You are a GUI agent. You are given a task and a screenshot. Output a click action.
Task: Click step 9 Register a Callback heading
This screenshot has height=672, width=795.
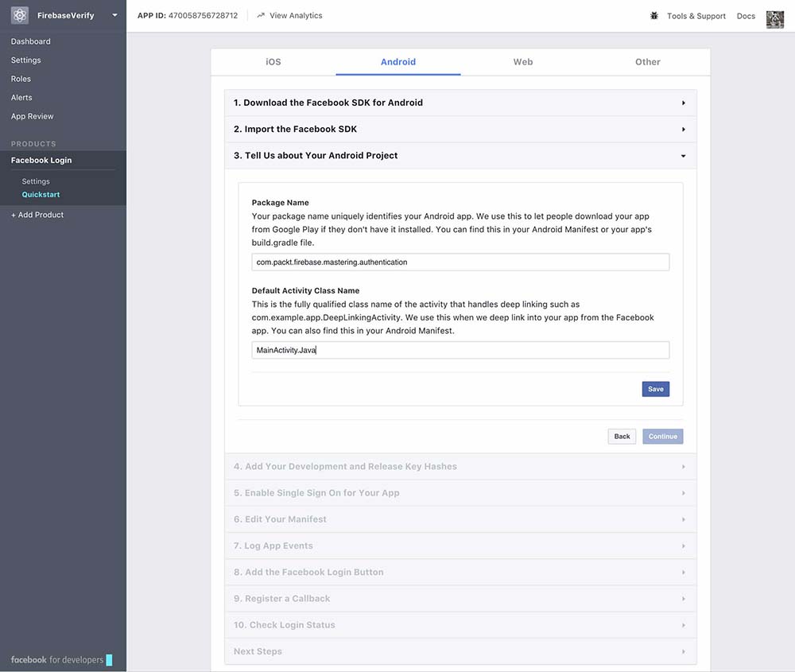[282, 599]
